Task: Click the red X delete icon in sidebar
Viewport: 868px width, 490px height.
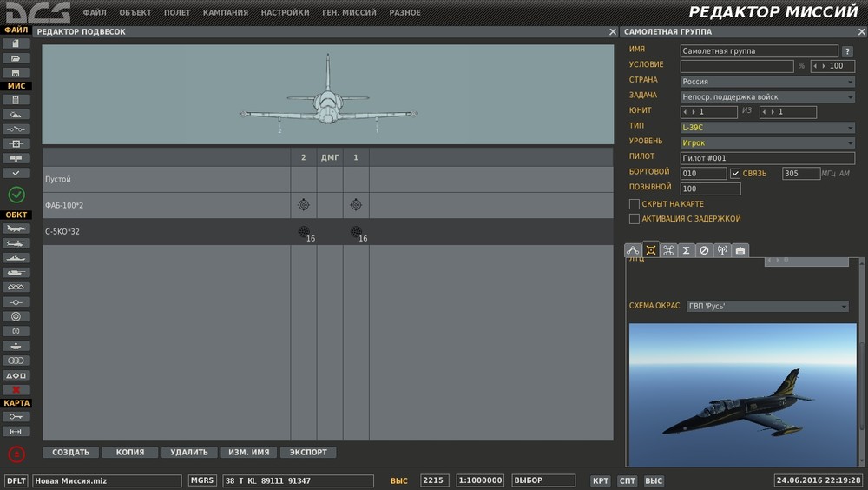Action: (16, 390)
